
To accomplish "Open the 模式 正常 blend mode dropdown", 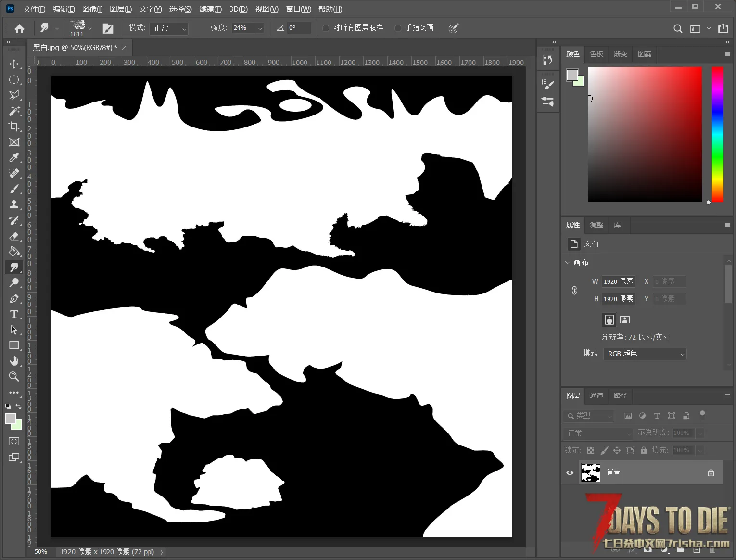I will [x=168, y=28].
